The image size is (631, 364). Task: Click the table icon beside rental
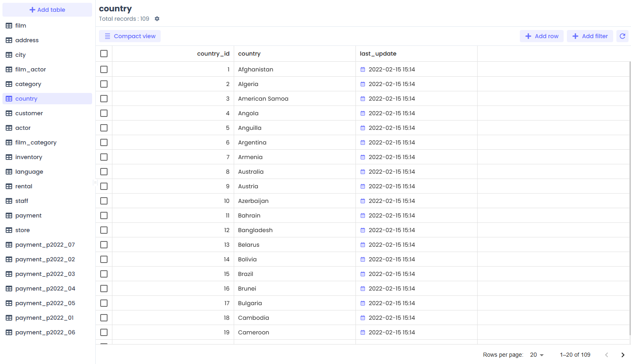[x=9, y=186]
